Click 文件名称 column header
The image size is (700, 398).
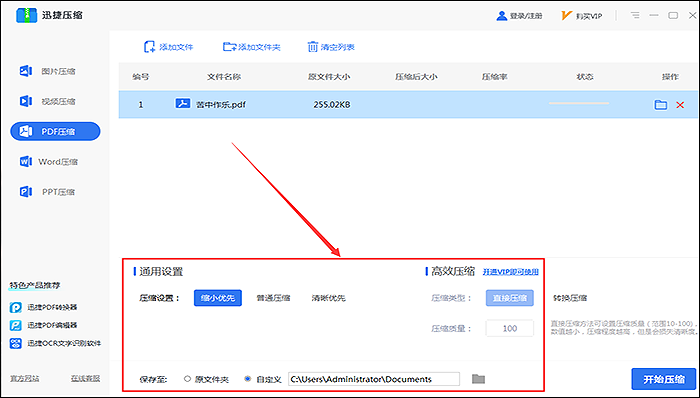pyautogui.click(x=224, y=77)
